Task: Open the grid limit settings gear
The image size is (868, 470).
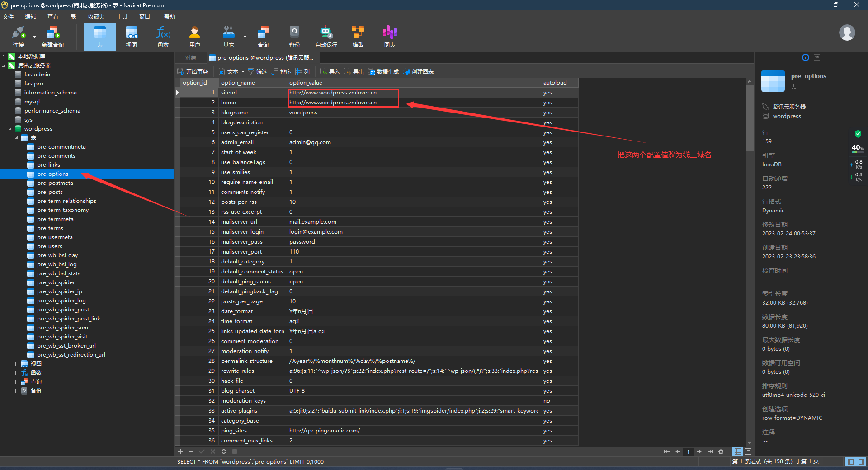Action: (721, 451)
